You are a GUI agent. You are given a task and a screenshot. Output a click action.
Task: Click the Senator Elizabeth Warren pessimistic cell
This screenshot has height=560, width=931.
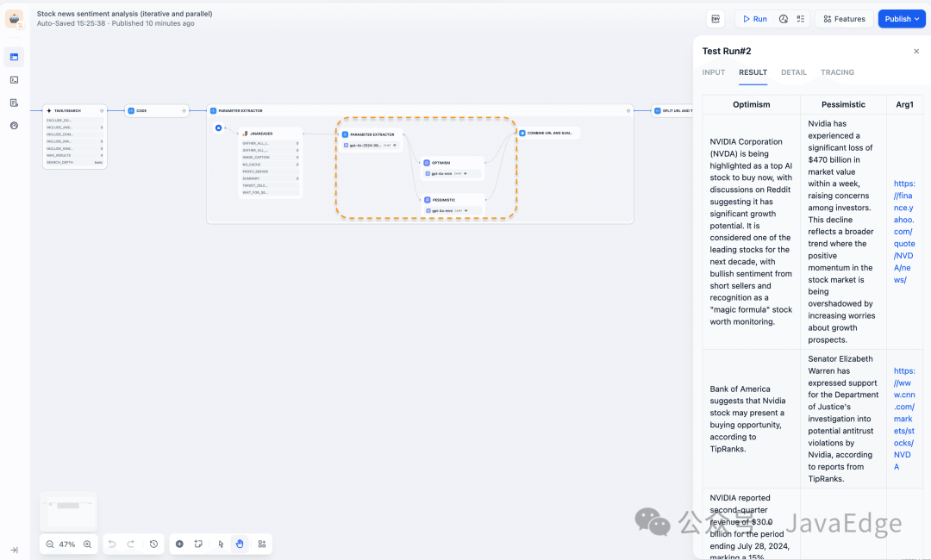tap(843, 419)
